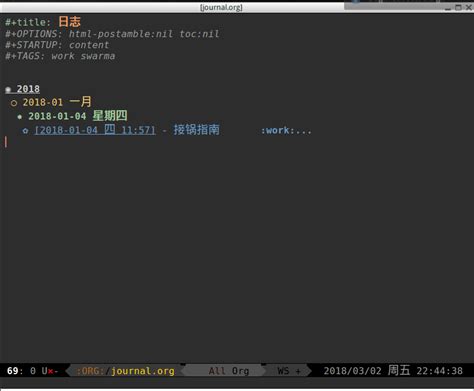Click the 日志 title text
Screen dimensions: 474x391
click(x=69, y=22)
